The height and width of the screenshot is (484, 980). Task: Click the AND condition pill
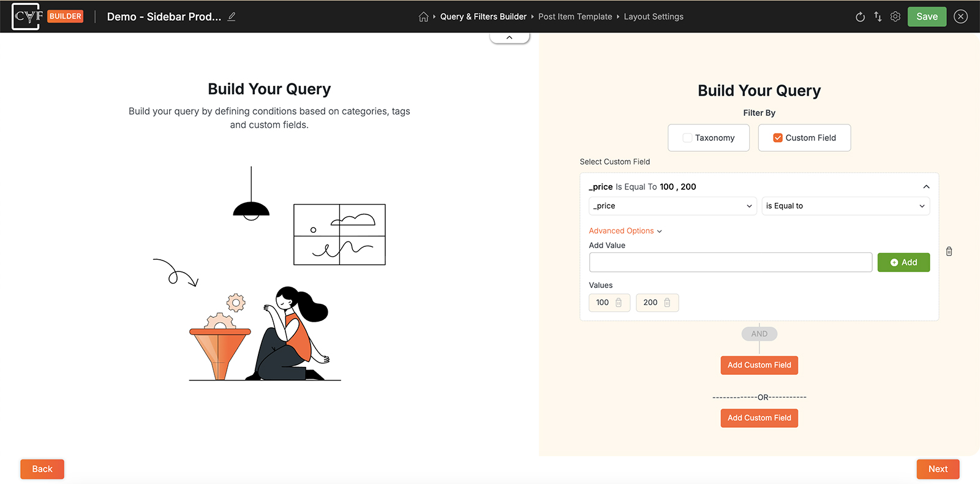point(759,334)
